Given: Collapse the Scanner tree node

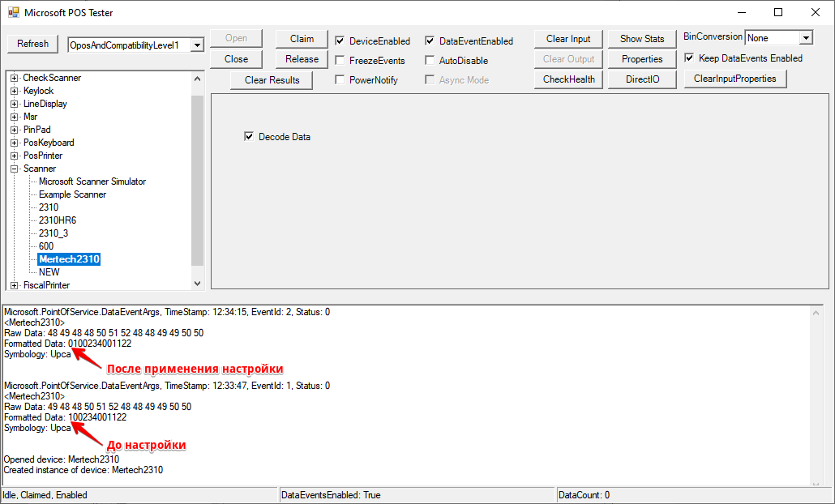Looking at the screenshot, I should point(15,169).
